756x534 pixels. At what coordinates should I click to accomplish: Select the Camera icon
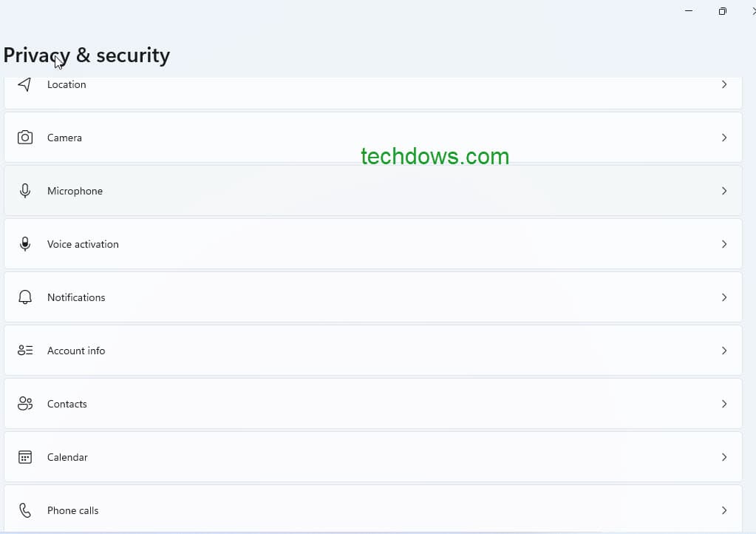pyautogui.click(x=25, y=138)
